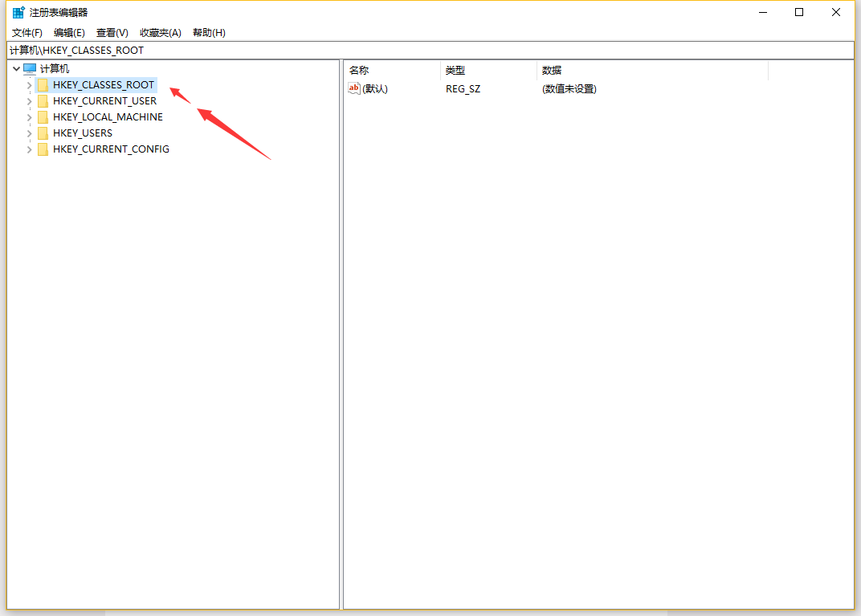Click the HKEY_CLASSES_ROOT folder icon
Screen dimensions: 861x616
click(x=43, y=85)
